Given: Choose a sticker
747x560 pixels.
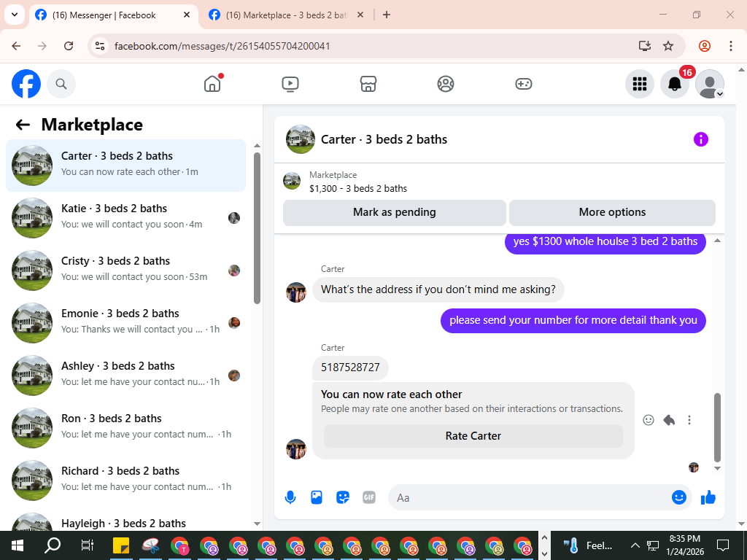Looking at the screenshot, I should tap(343, 497).
